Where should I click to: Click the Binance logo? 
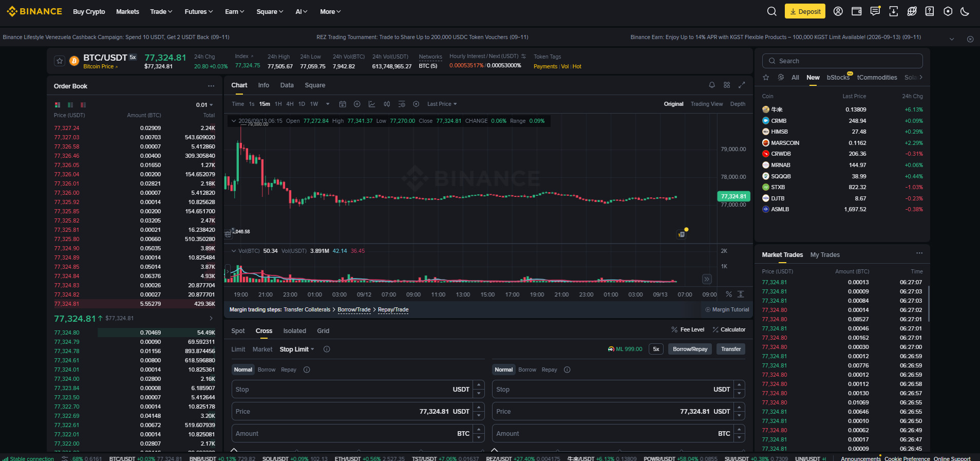(34, 11)
